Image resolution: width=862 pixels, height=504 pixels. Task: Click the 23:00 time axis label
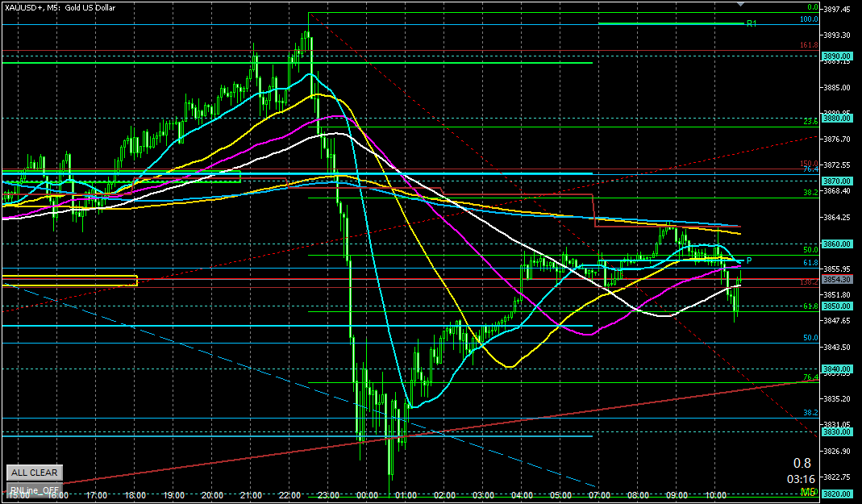coord(328,495)
